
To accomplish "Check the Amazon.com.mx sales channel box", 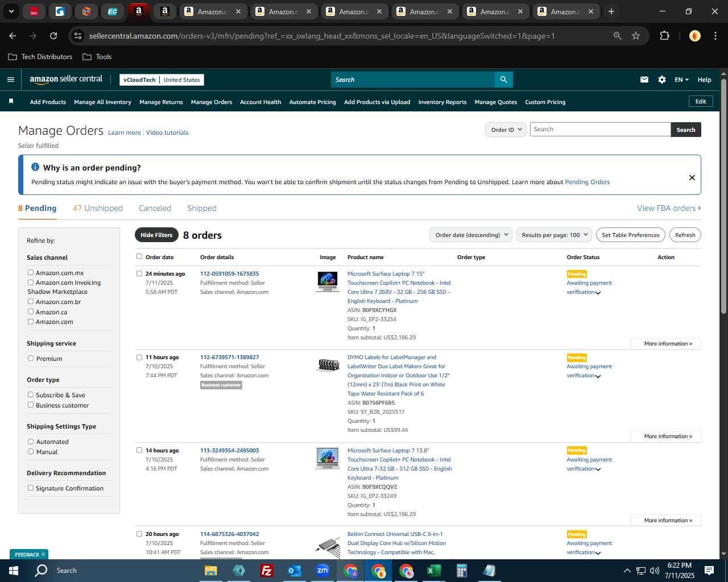I will click(31, 272).
